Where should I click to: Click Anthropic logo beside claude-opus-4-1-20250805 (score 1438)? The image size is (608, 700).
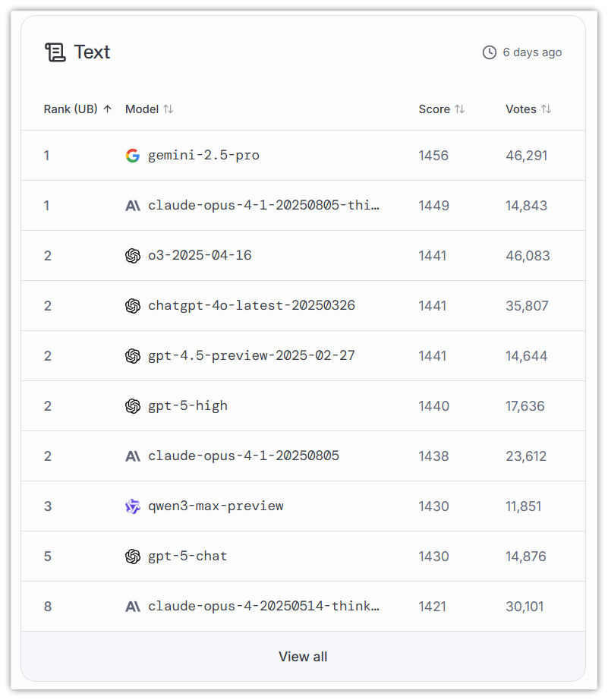pyautogui.click(x=133, y=456)
